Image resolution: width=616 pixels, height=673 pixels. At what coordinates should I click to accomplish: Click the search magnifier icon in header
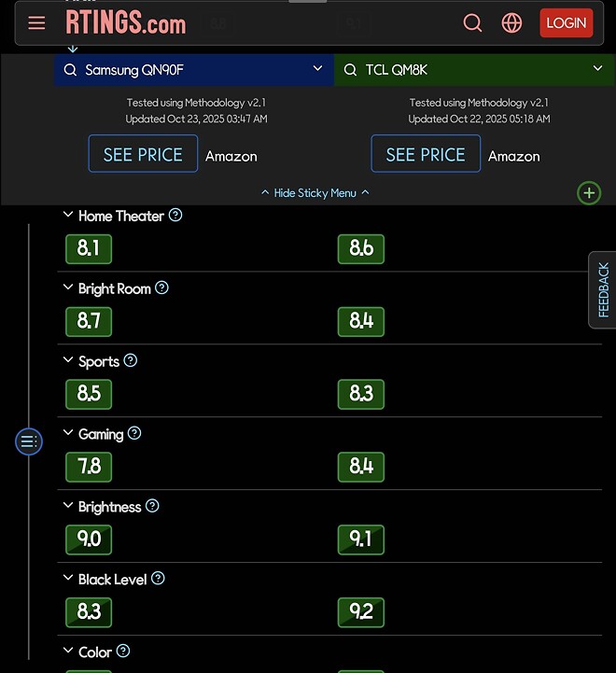click(473, 23)
